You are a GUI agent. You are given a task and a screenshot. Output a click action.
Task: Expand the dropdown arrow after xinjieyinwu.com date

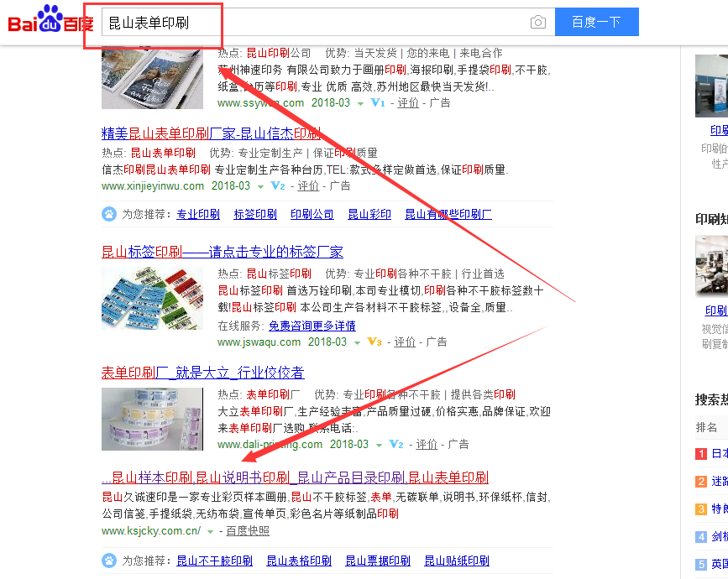260,187
